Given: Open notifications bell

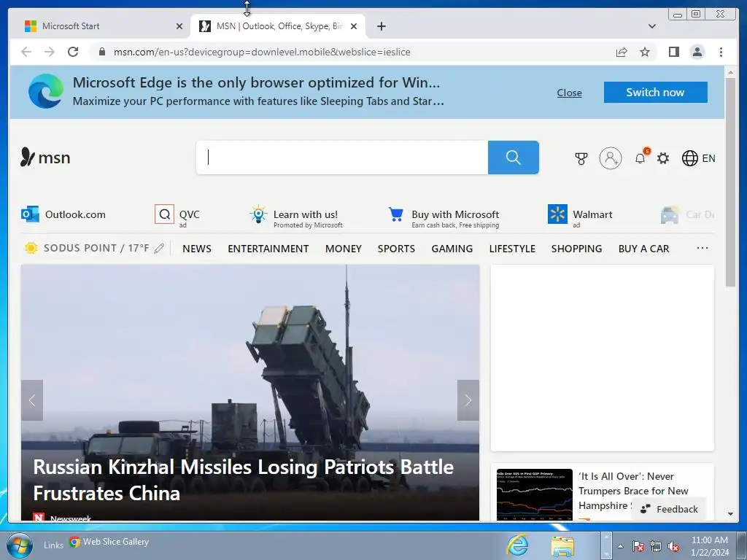Looking at the screenshot, I should (640, 158).
